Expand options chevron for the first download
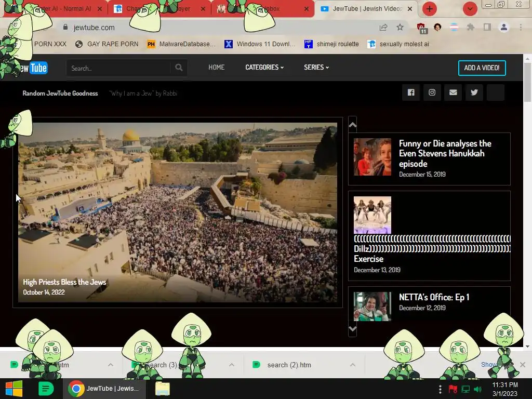 click(110, 365)
